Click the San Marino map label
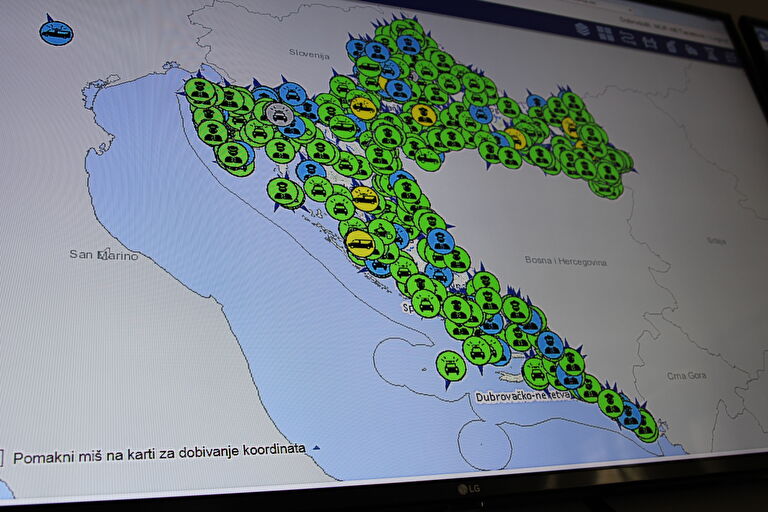The width and height of the screenshot is (768, 512). pos(103,255)
